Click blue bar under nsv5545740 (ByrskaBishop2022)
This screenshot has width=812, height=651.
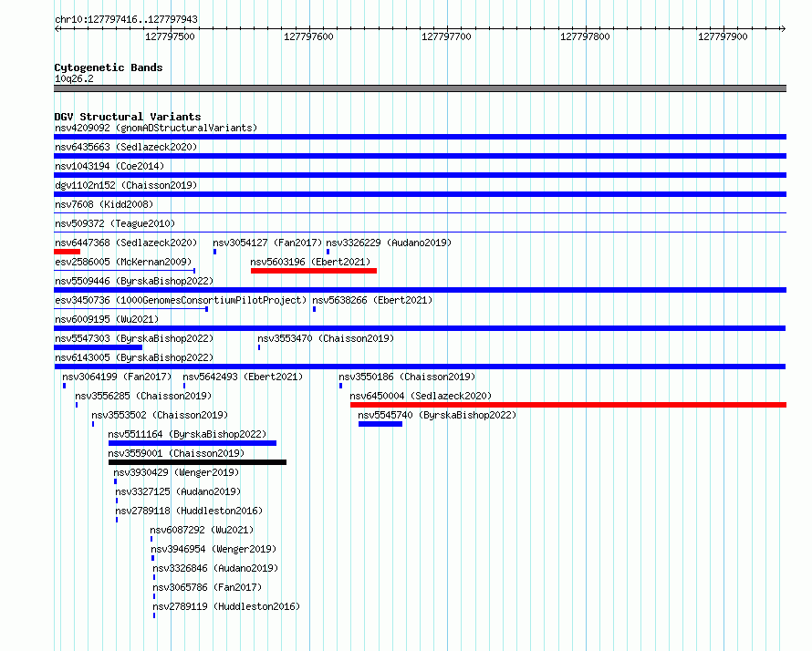coord(380,424)
